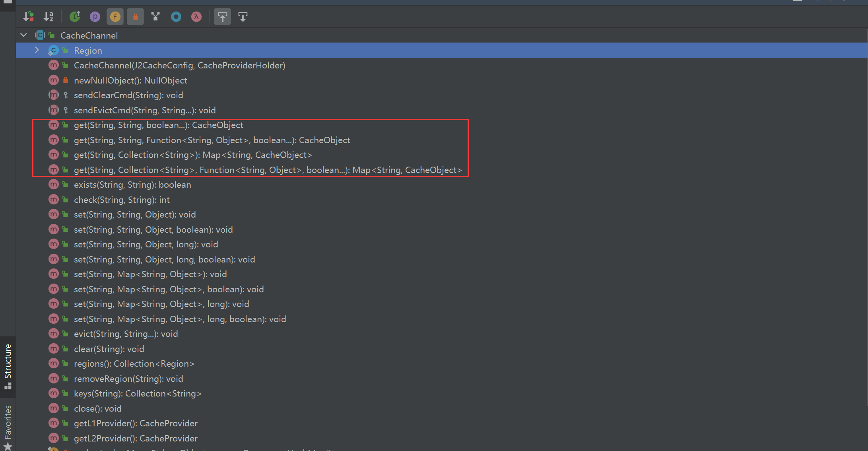Open the Structure tool window tab

click(8, 367)
